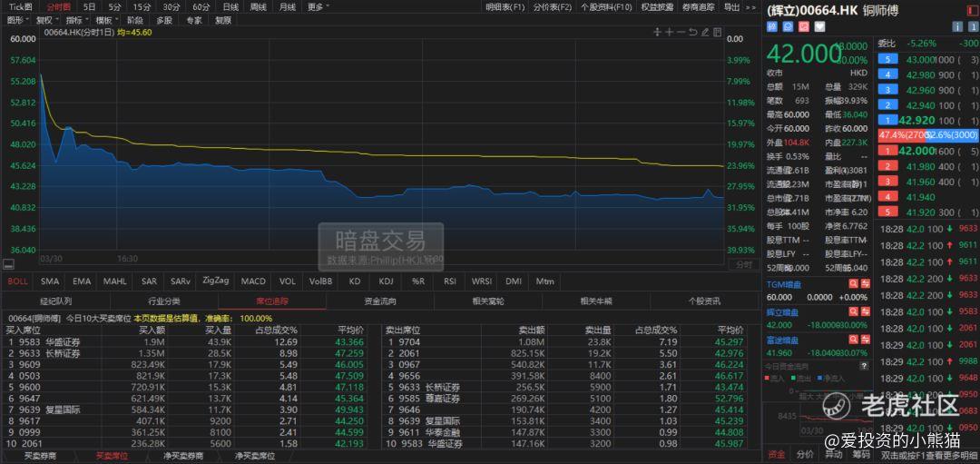The width and height of the screenshot is (980, 464).
Task: Select the pencil drawing tool icon
Action: pos(705,32)
